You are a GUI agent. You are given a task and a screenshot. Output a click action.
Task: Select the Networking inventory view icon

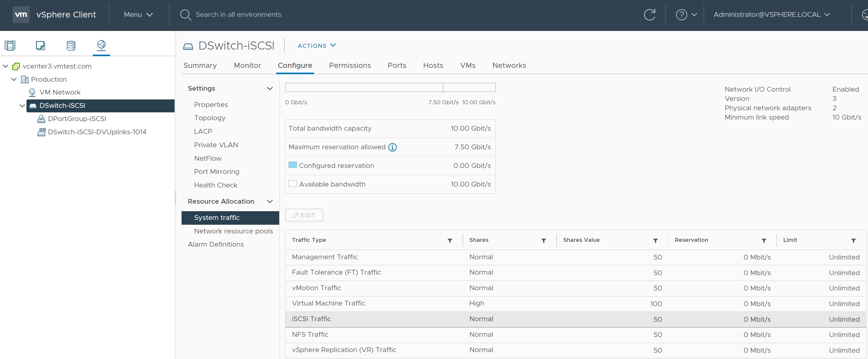coord(101,45)
